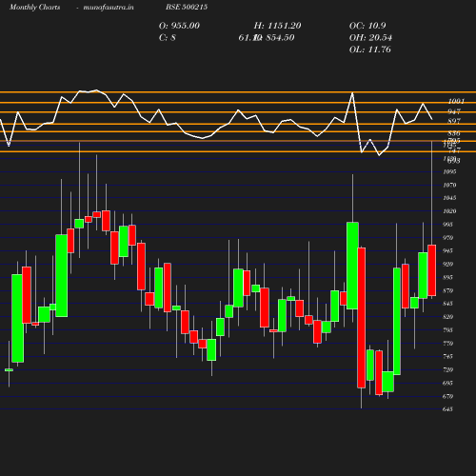476x476 pixels.
Task: Click the tallest green candle below the indicator spike
Action: point(352,266)
